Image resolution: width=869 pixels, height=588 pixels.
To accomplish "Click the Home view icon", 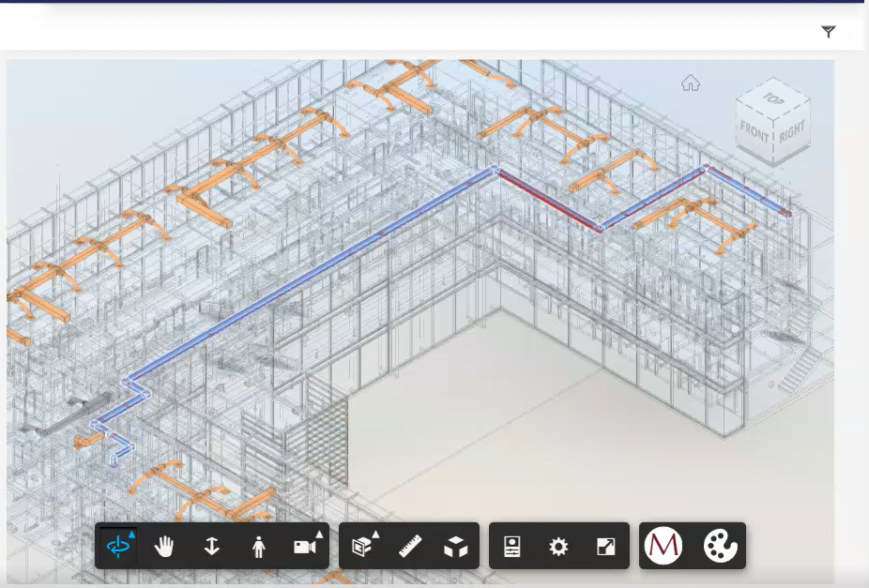I will coord(691,83).
